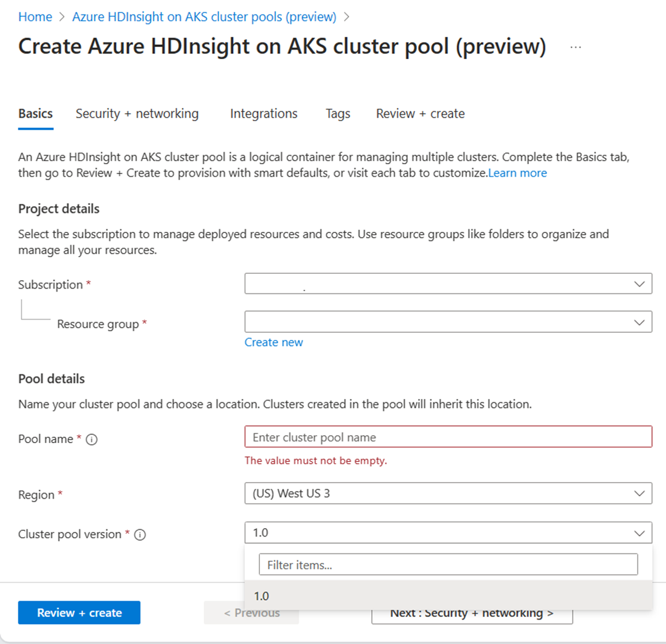Select the Basics tab

[36, 114]
